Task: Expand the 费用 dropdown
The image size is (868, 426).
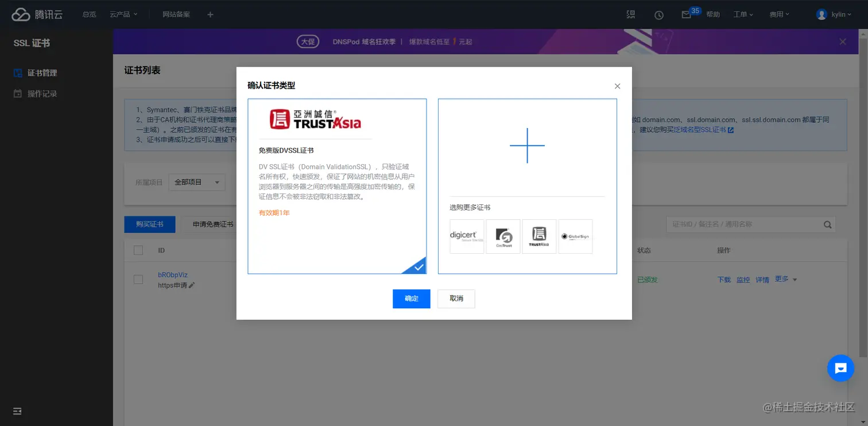Action: click(780, 14)
